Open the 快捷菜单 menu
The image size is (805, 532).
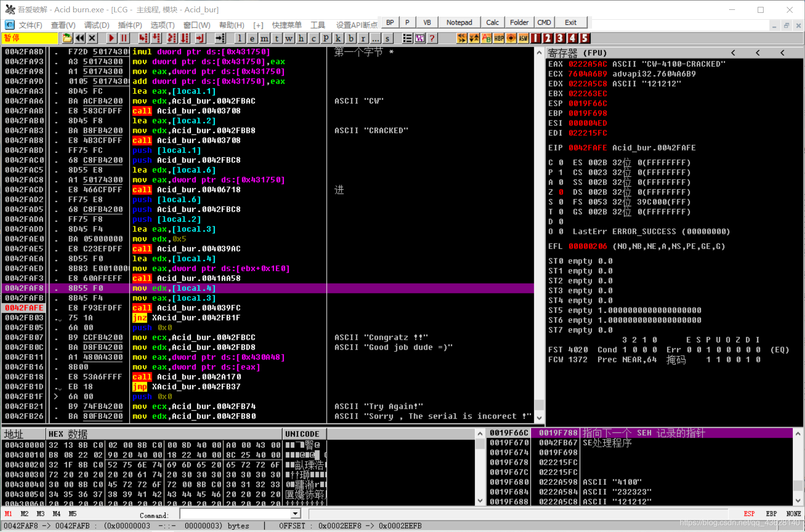[x=286, y=25]
